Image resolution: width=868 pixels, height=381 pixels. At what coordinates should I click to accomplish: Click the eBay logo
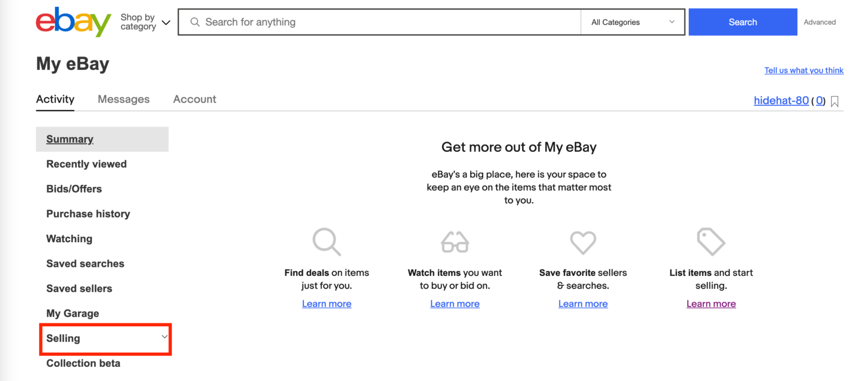point(72,22)
